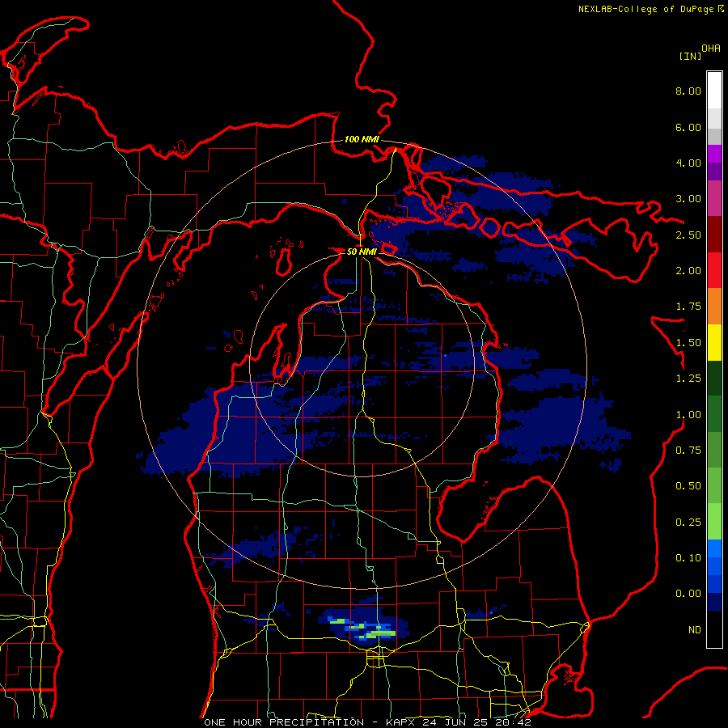Image resolution: width=728 pixels, height=728 pixels.
Task: Click the ONE HOUR PRECIPITATION caption text
Action: (x=284, y=722)
